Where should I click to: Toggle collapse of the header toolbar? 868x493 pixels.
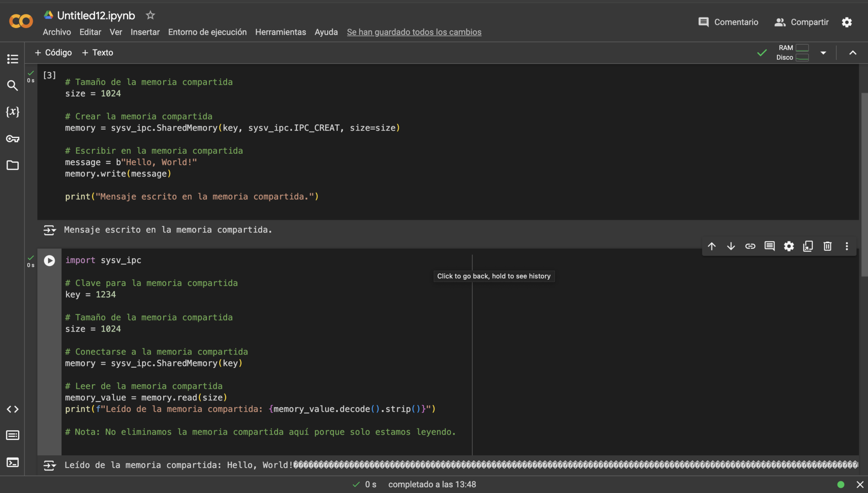click(852, 53)
